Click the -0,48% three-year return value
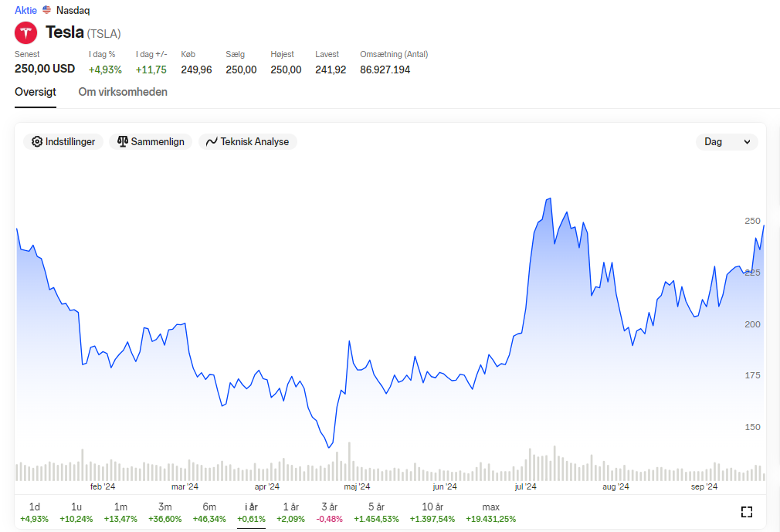Image resolution: width=780 pixels, height=532 pixels. [329, 519]
